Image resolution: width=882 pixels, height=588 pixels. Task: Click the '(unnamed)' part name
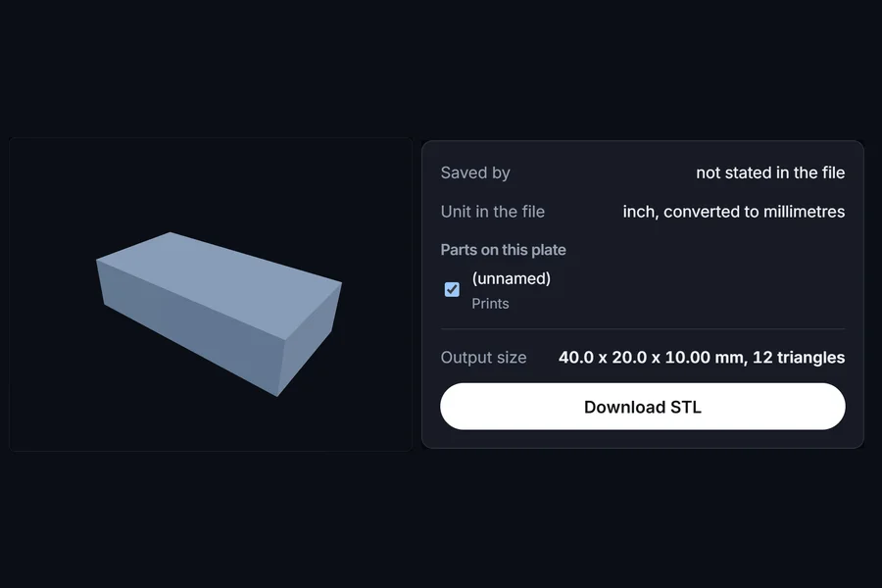[511, 278]
